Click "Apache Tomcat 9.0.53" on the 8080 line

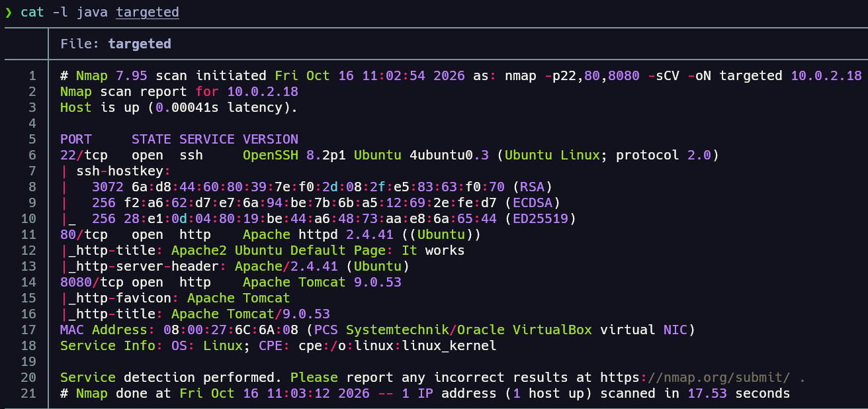pyautogui.click(x=322, y=282)
